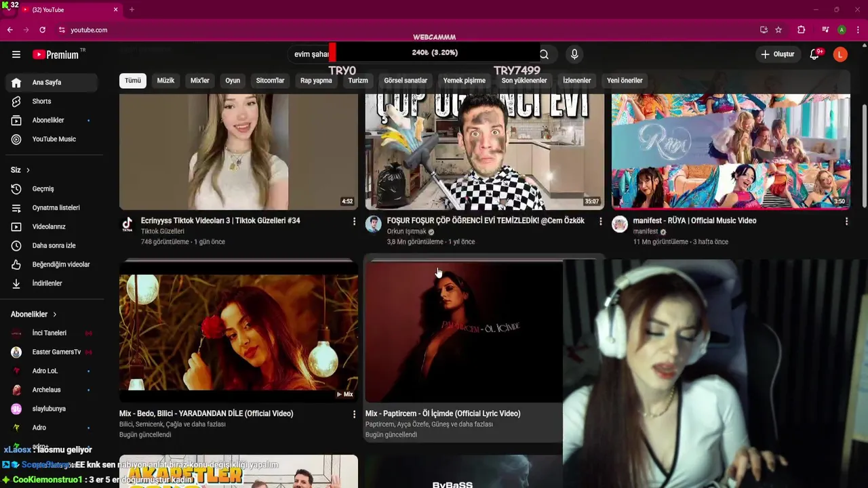Image resolution: width=868 pixels, height=488 pixels.
Task: Open the account avatar menu
Action: [840, 54]
